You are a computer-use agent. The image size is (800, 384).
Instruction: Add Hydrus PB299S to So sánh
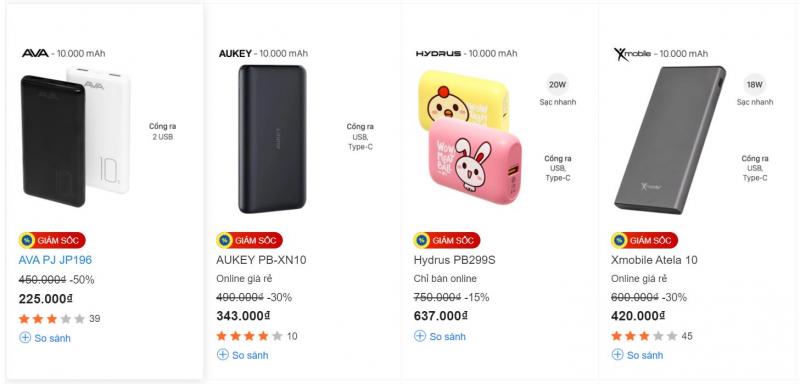point(440,336)
